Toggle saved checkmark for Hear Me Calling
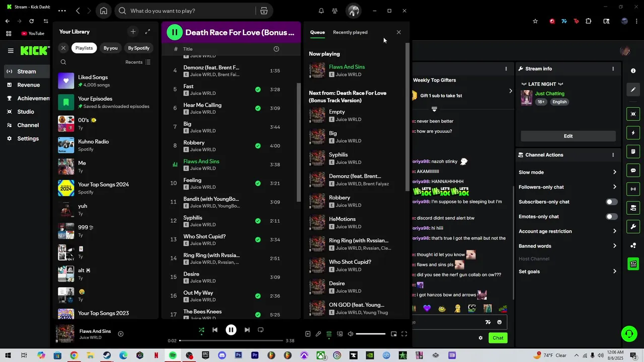 coord(258,108)
